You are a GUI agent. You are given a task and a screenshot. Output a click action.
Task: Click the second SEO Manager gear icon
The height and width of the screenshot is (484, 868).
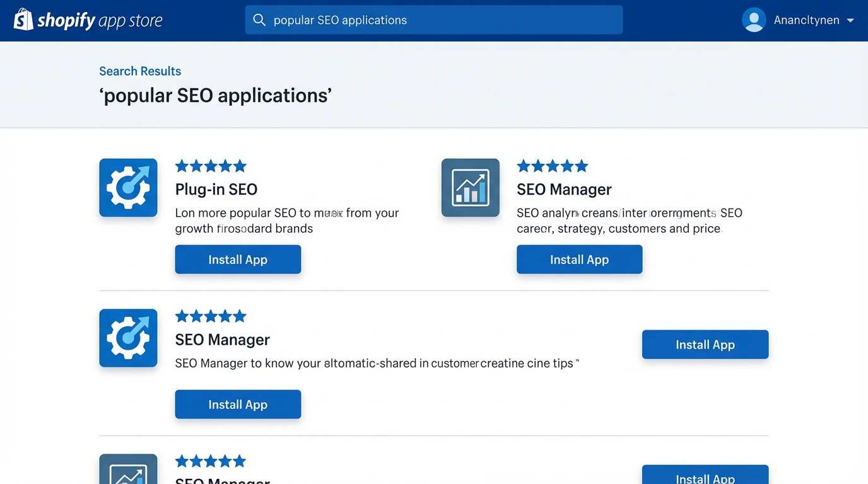point(128,338)
